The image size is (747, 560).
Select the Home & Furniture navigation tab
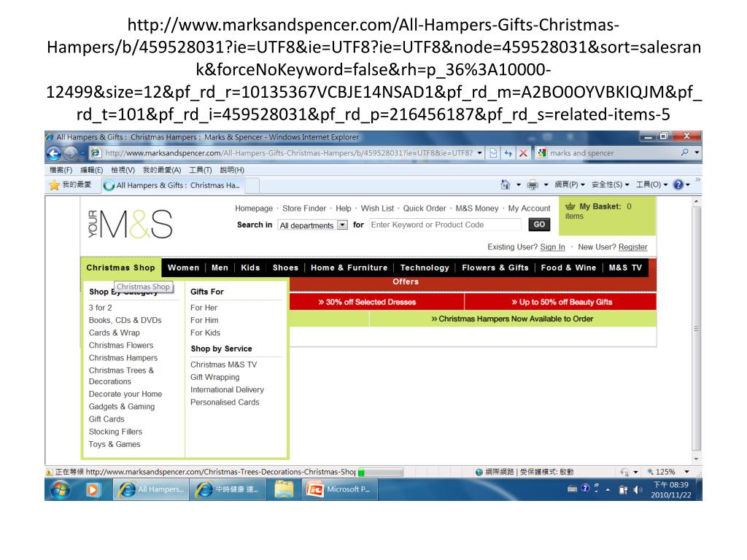tap(349, 268)
